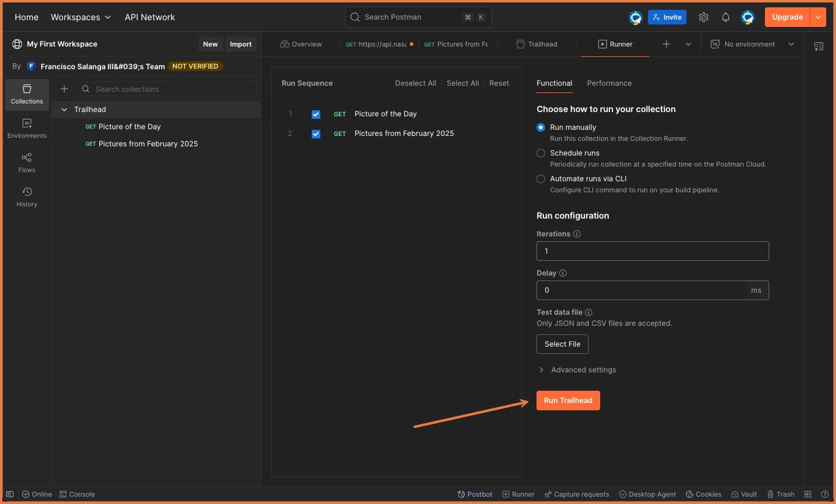
Task: Collapse the Trailhead collection
Action: (x=64, y=110)
